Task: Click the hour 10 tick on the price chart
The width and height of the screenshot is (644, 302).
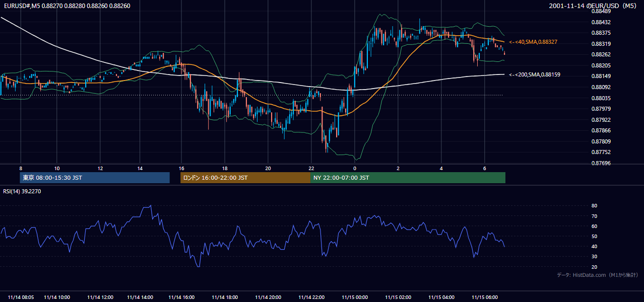Action: 57,168
